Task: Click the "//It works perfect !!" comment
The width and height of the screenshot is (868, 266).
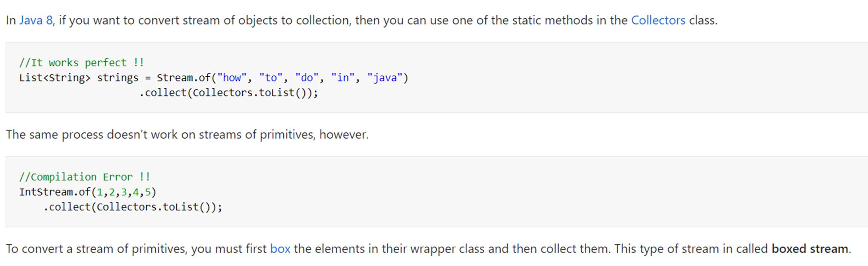Action: coord(81,63)
